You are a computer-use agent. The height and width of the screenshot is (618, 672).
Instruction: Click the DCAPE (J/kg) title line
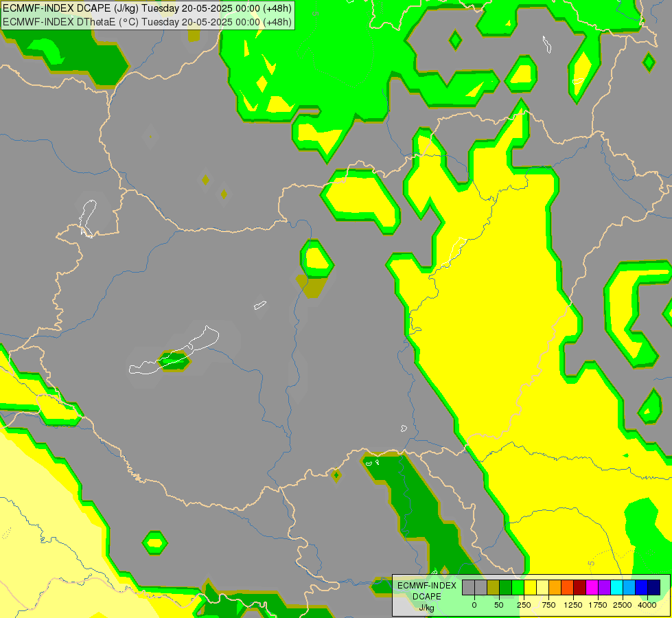click(x=147, y=8)
